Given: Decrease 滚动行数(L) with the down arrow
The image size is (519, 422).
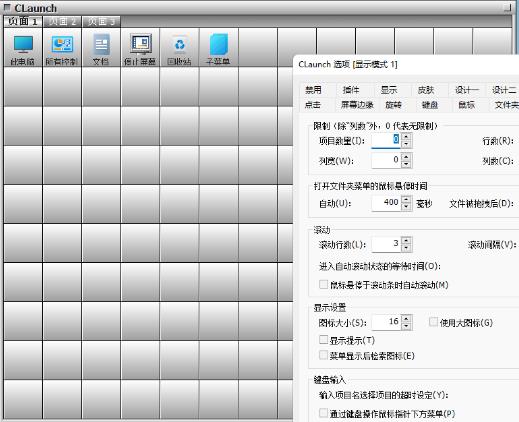Looking at the screenshot, I should pos(406,248).
